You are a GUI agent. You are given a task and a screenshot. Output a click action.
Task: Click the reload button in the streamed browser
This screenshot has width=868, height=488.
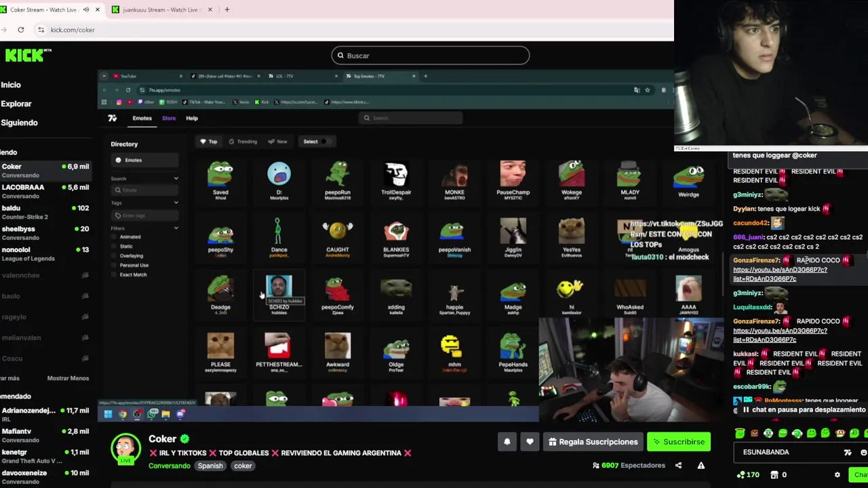click(127, 90)
